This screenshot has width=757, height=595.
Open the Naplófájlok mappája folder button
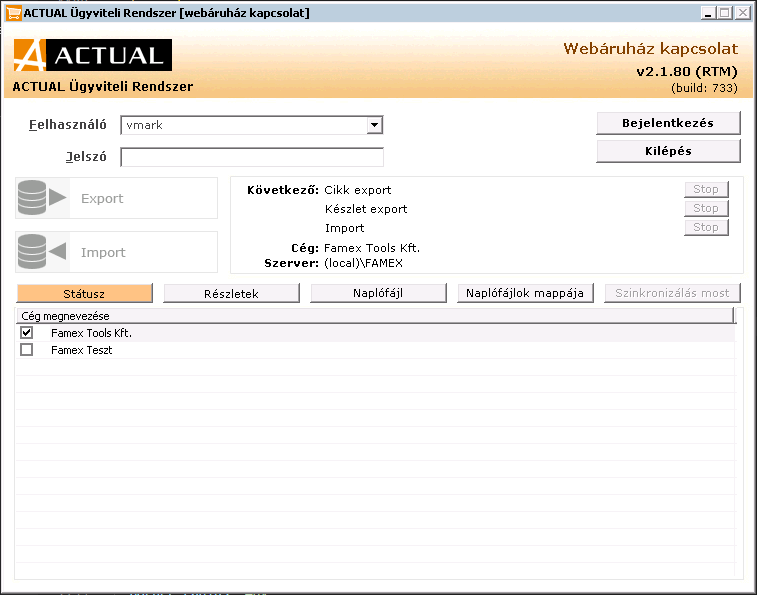[x=526, y=293]
